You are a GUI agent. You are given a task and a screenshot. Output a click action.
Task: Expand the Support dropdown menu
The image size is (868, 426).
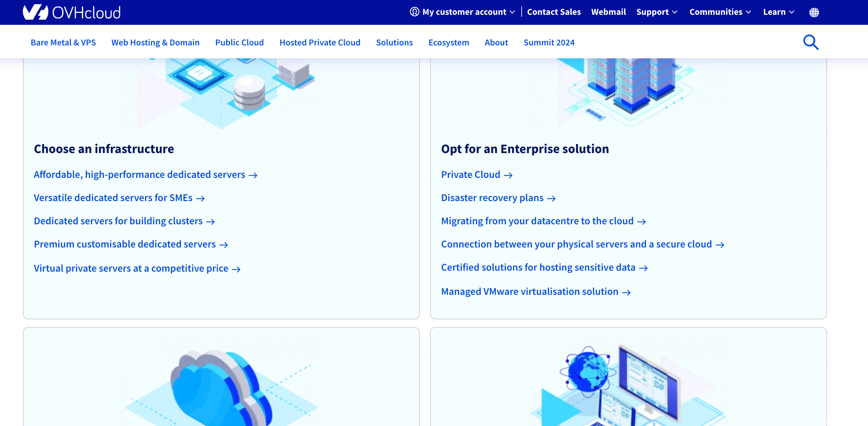(656, 12)
